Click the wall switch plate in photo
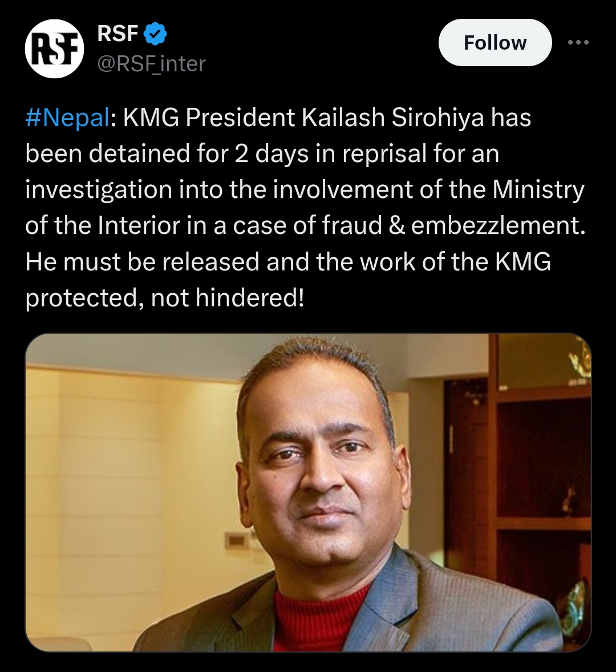Image resolution: width=616 pixels, height=672 pixels. click(x=237, y=540)
